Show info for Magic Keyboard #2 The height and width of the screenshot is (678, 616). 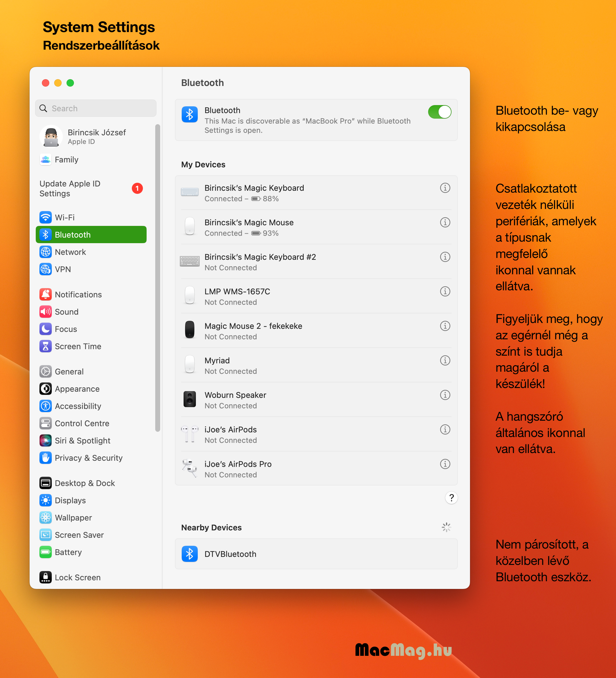445,257
